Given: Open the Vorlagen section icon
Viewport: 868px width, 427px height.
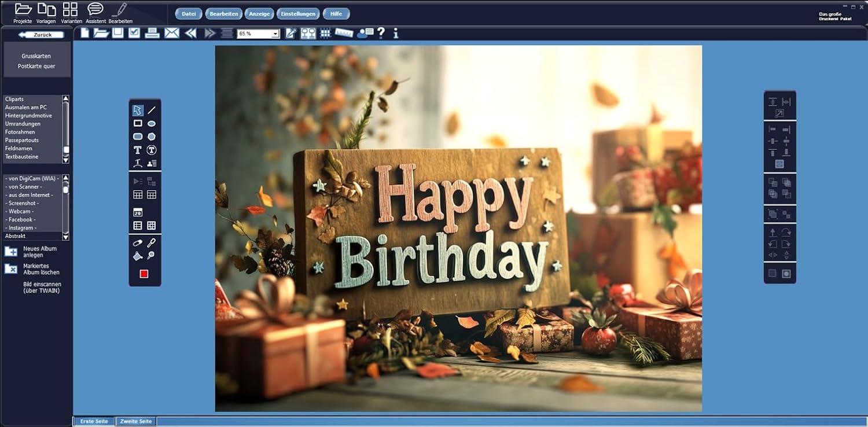Looking at the screenshot, I should pos(46,12).
